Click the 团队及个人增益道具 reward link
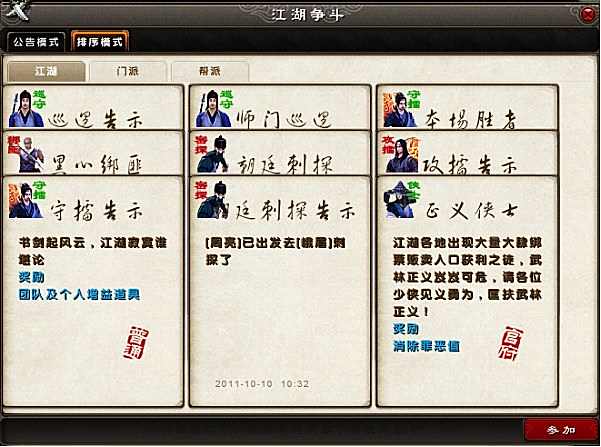Screen dimensions: 601x447 click(79, 294)
